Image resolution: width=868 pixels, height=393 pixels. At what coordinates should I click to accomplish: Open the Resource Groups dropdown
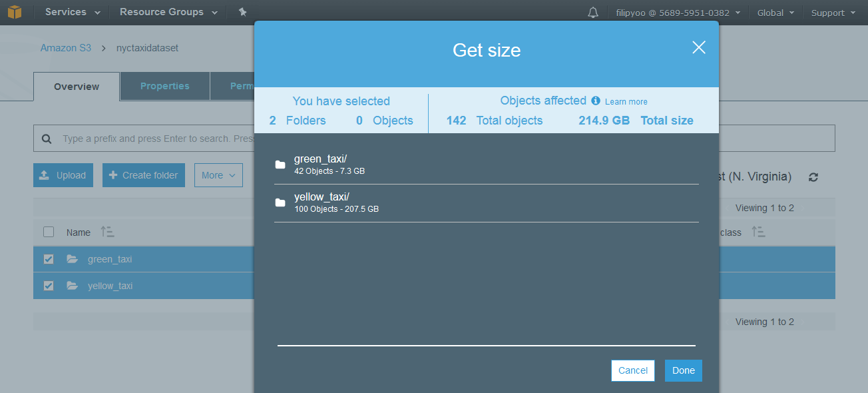coord(168,12)
